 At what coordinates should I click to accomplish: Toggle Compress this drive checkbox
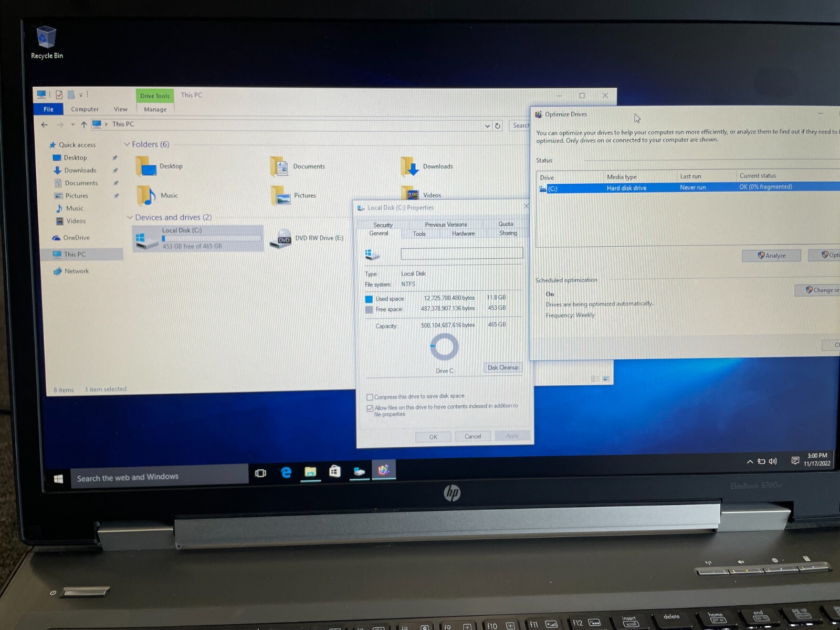(x=370, y=397)
